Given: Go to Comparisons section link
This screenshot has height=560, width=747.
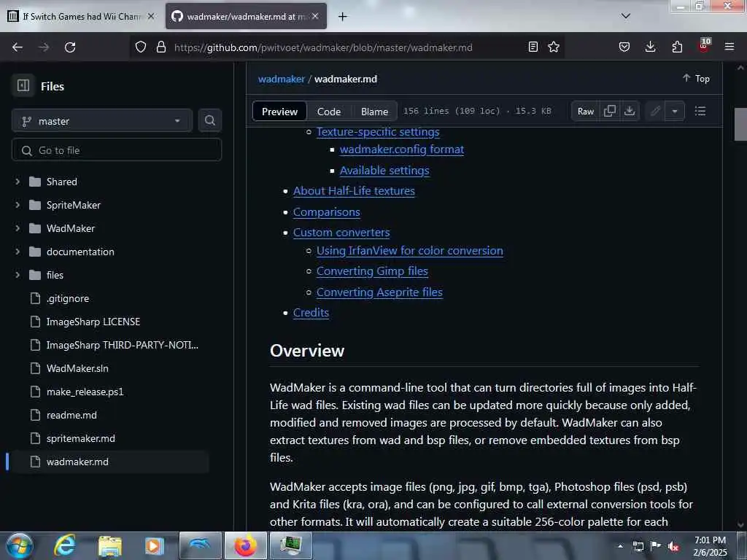Looking at the screenshot, I should coord(326,212).
